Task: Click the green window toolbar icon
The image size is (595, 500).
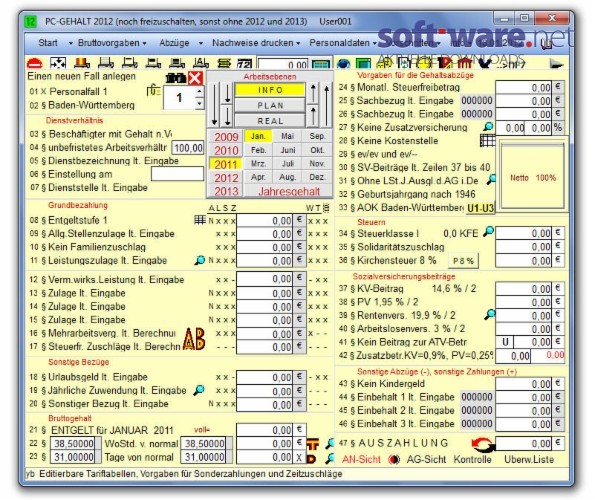Action: click(364, 63)
